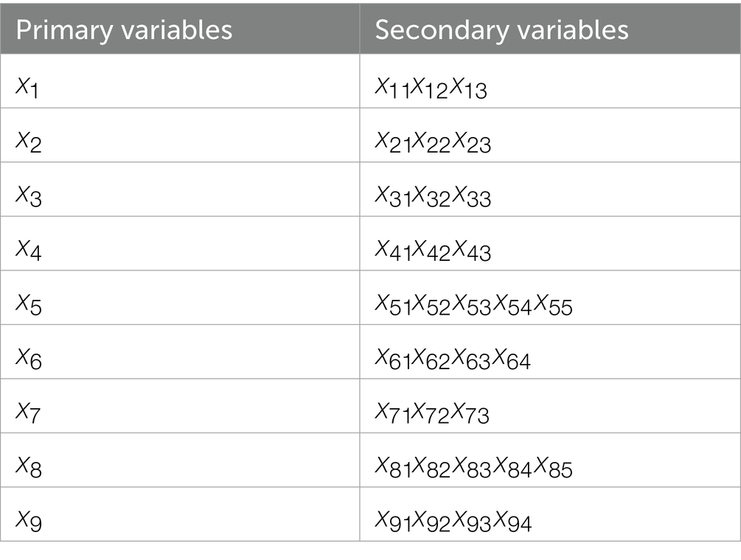This screenshot has height=560, width=741.
Task: Select the X8 primary variable cell
Action: [x=29, y=467]
